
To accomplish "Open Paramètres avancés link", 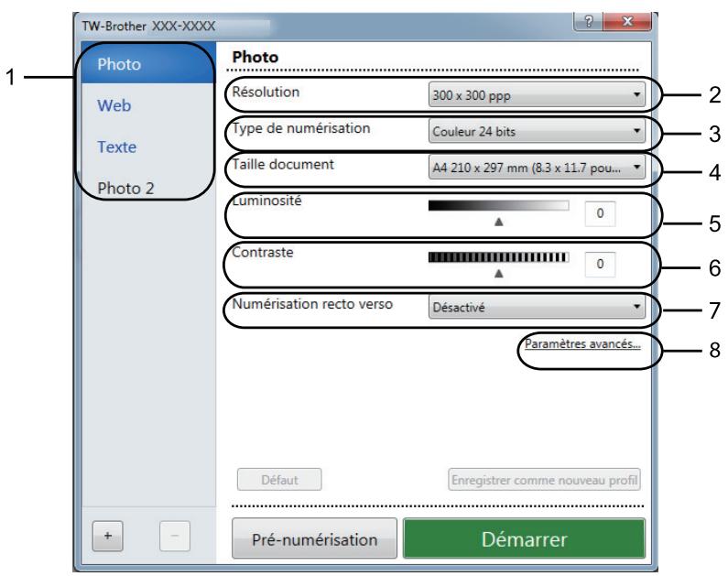I will [x=582, y=344].
